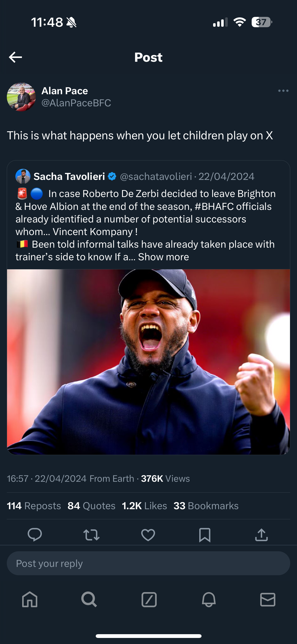
Task: Open Notifications bell tab
Action: click(209, 599)
